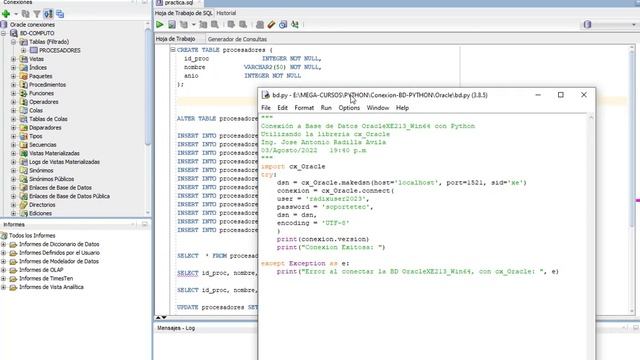Expand the PROCESADORES table node
The height and width of the screenshot is (360, 640).
click(23, 50)
